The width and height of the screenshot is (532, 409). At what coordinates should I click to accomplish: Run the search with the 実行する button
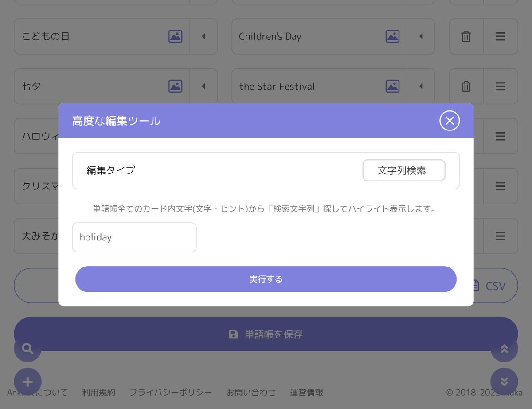tap(266, 279)
